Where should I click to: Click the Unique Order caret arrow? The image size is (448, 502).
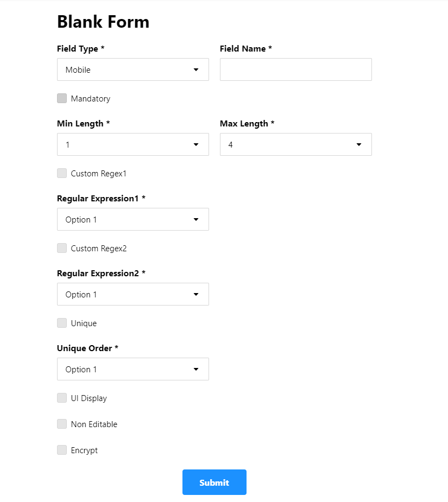click(x=196, y=369)
